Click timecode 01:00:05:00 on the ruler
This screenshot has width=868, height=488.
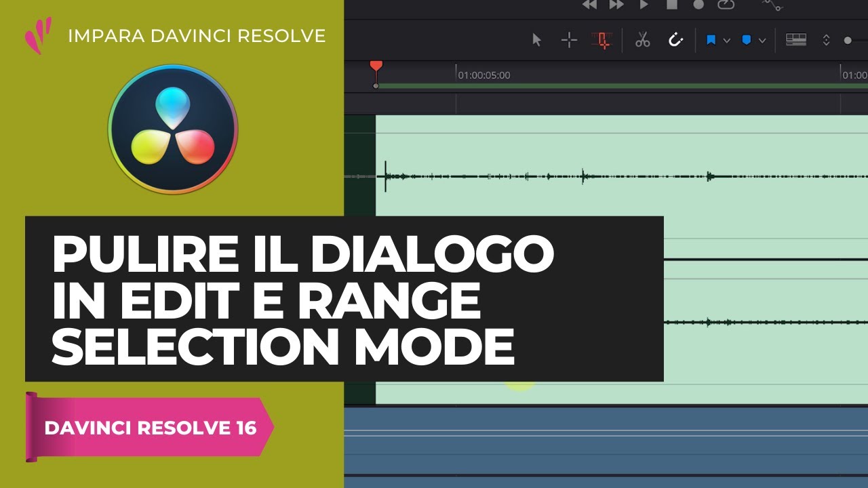pyautogui.click(x=484, y=75)
